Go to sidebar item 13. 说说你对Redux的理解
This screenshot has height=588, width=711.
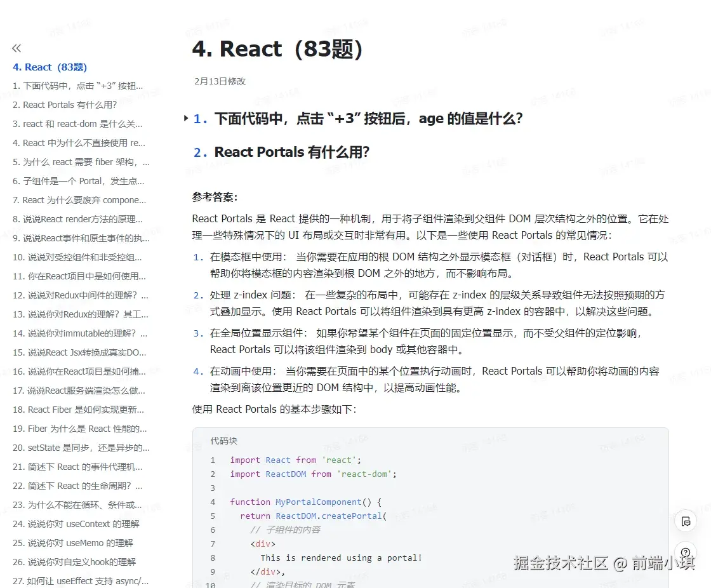[80, 314]
